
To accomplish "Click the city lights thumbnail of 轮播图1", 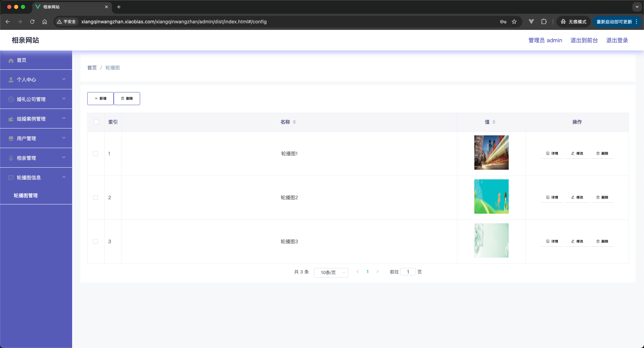I will click(x=491, y=153).
